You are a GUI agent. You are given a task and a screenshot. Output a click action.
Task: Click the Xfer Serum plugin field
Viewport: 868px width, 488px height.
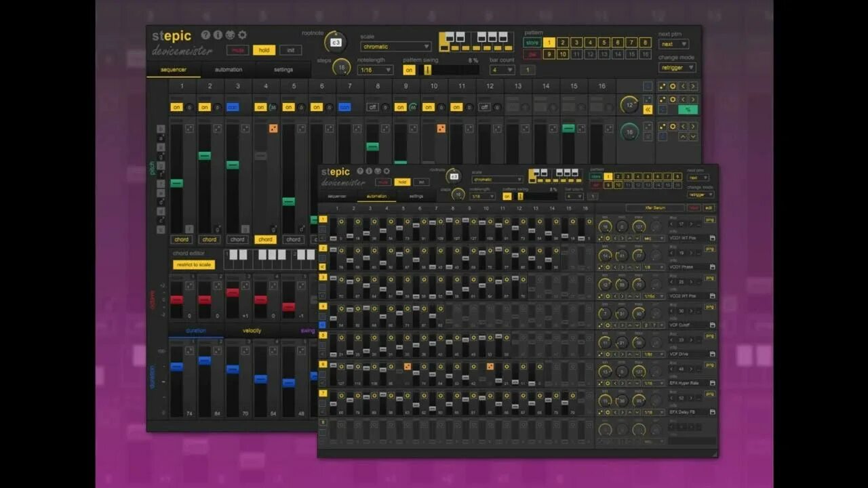(655, 208)
